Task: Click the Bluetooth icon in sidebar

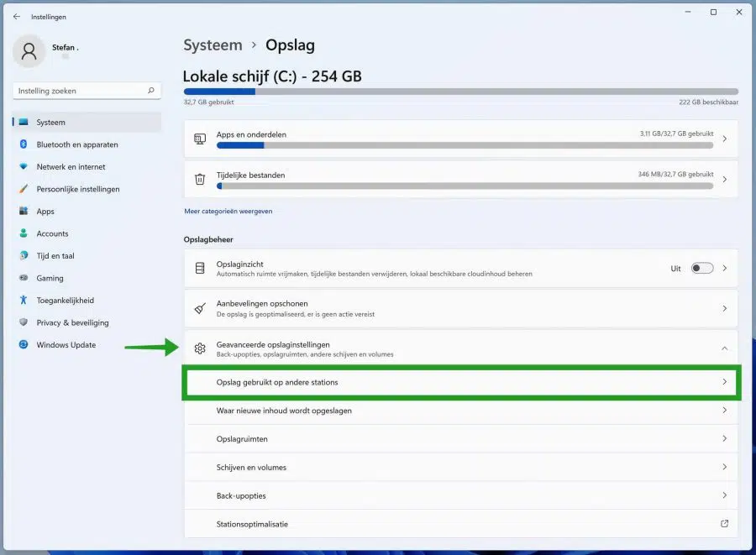Action: [24, 144]
